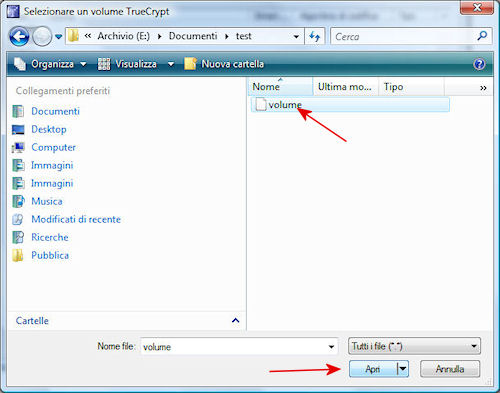Image resolution: width=500 pixels, height=393 pixels.
Task: Select test in the breadcrumb path
Action: coord(243,36)
